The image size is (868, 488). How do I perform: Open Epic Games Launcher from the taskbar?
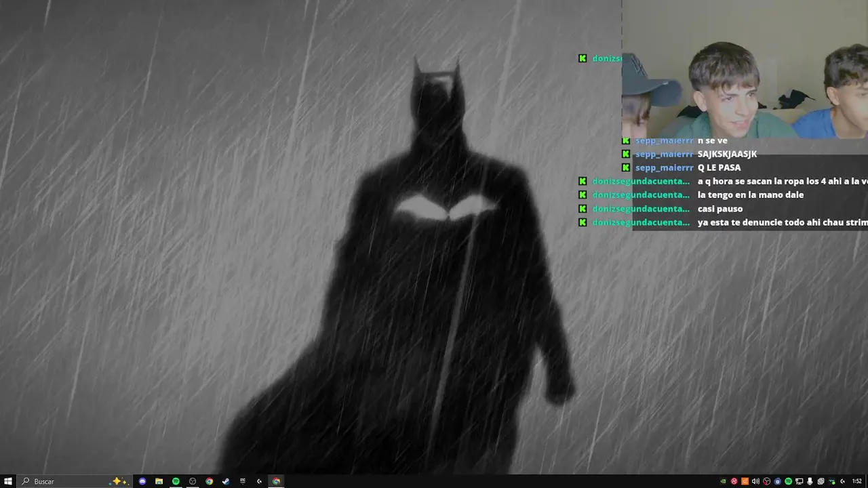pos(243,481)
